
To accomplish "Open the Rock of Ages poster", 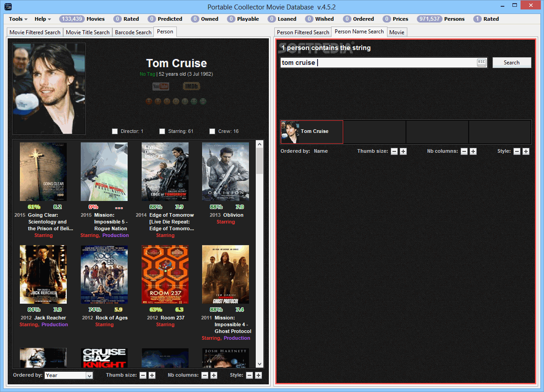I will coord(104,274).
